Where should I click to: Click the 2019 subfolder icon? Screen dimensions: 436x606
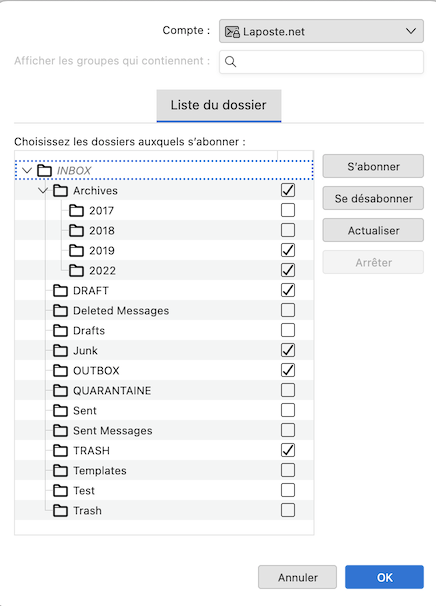click(76, 250)
